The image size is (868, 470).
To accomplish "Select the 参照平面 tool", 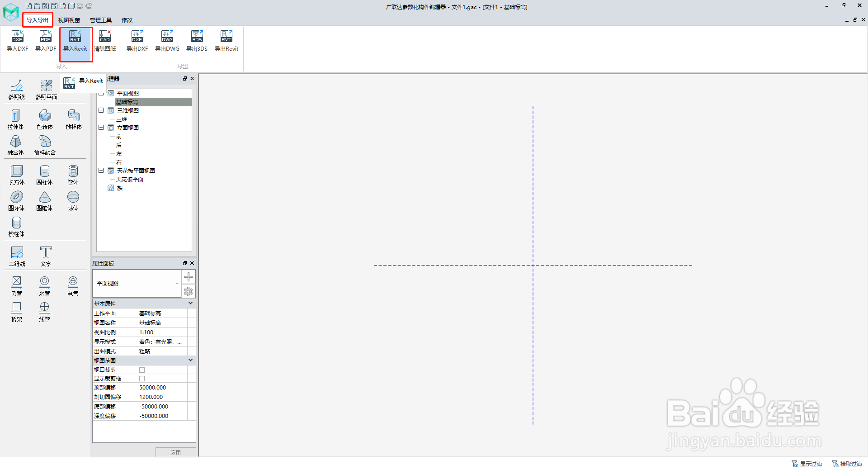I will (46, 90).
